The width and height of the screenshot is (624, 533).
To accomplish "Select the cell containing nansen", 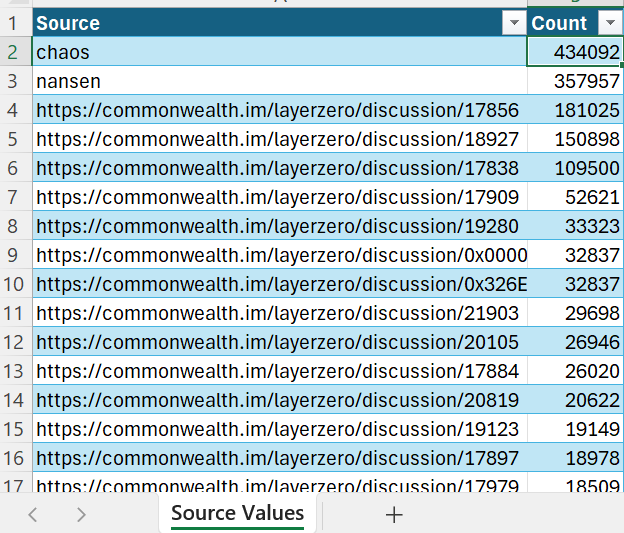I will coord(280,81).
